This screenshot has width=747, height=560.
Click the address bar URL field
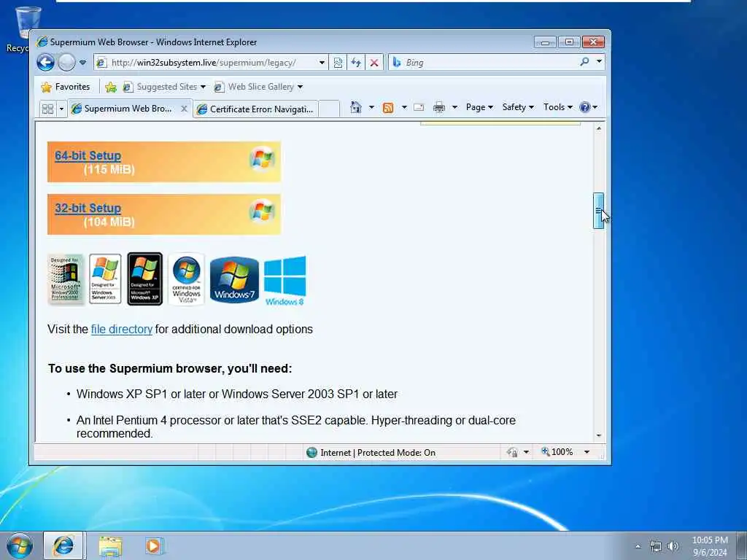click(205, 63)
